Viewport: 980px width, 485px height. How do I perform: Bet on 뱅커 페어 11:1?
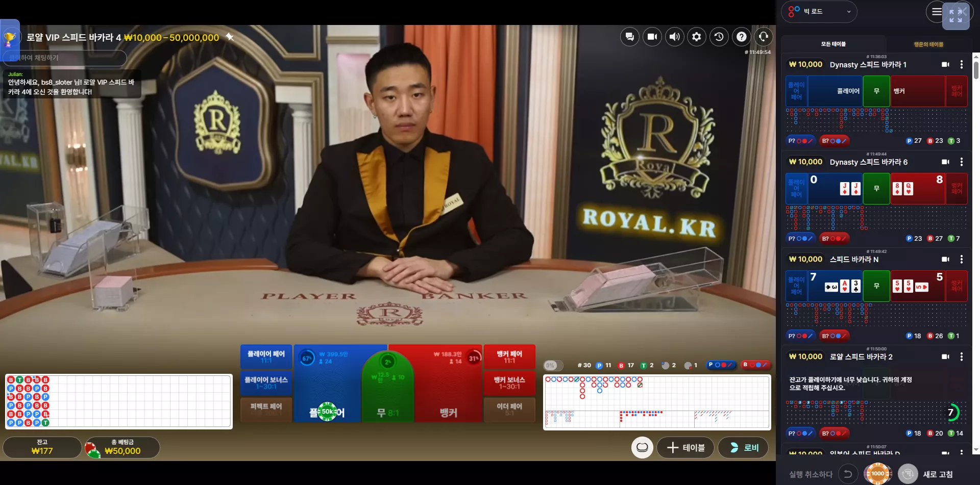click(509, 357)
